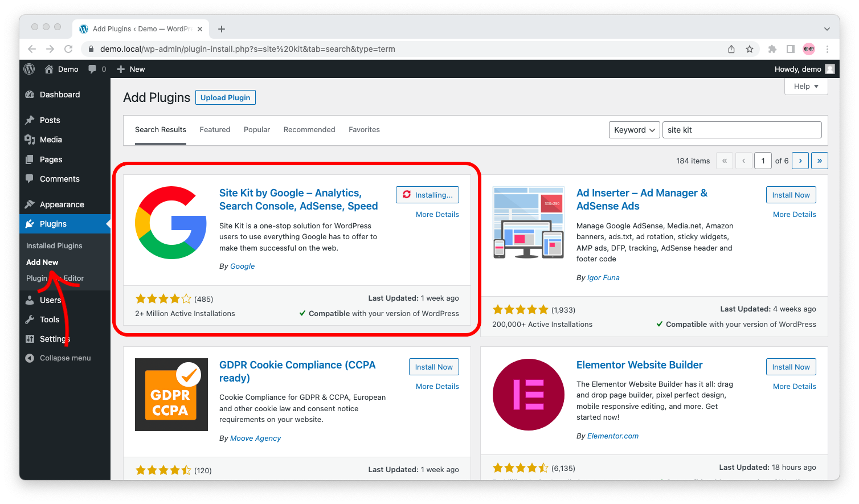859x504 pixels.
Task: Click the Google G logo thumbnail
Action: tap(171, 223)
